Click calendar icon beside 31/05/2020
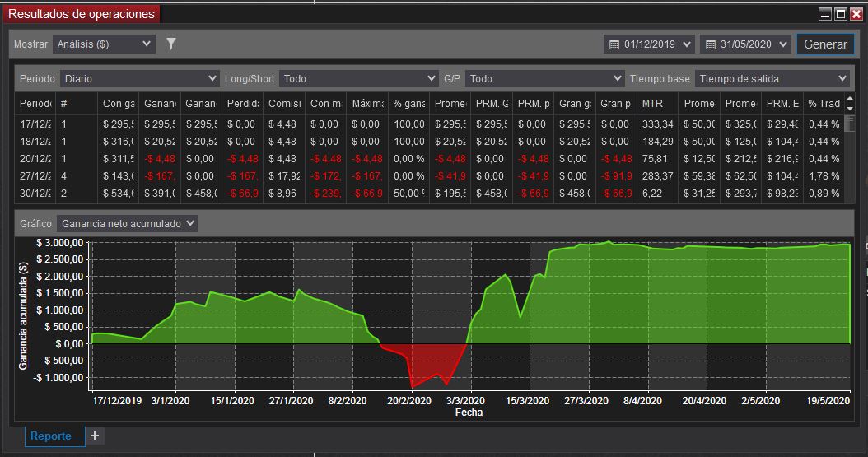 (x=711, y=44)
